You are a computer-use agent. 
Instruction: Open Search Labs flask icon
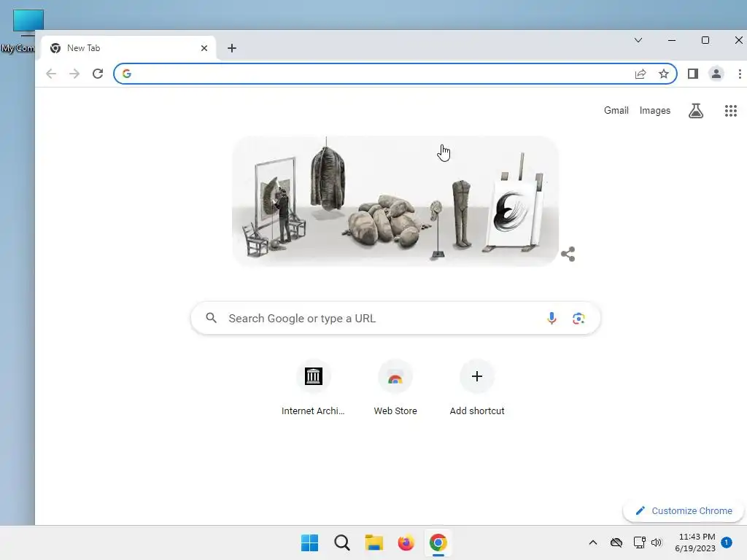click(696, 111)
